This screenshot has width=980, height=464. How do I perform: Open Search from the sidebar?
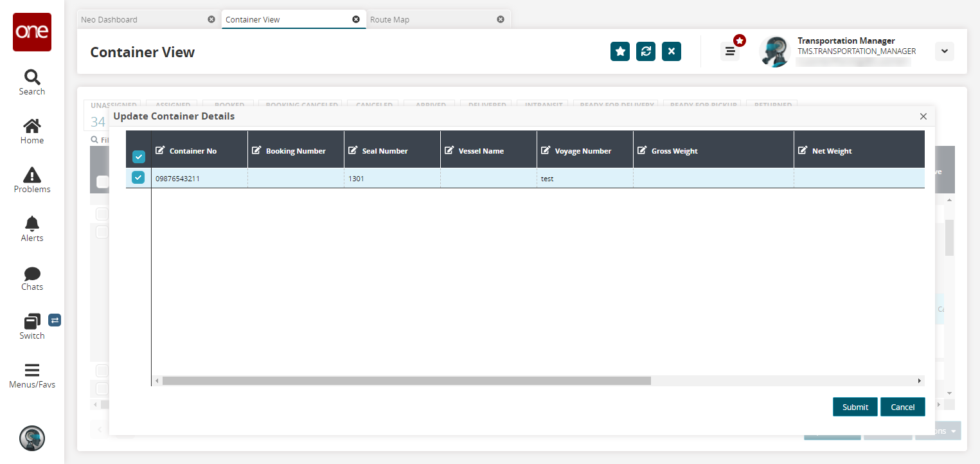coord(32,82)
